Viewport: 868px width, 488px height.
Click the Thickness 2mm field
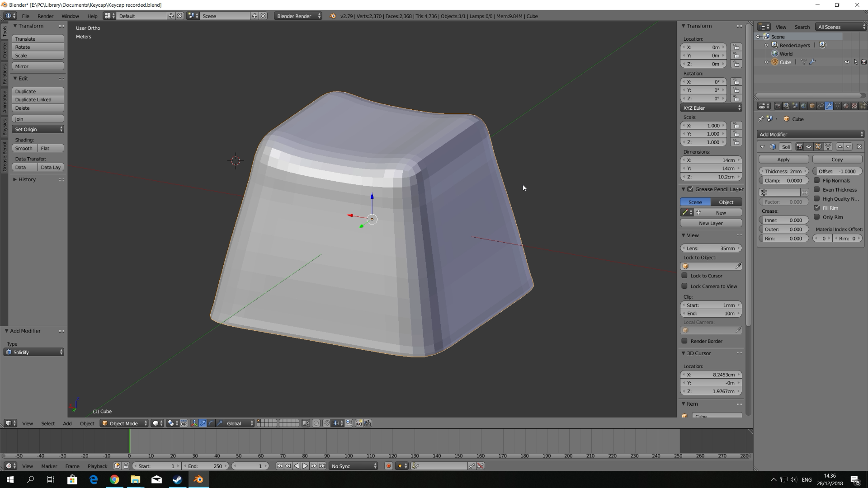coord(783,171)
